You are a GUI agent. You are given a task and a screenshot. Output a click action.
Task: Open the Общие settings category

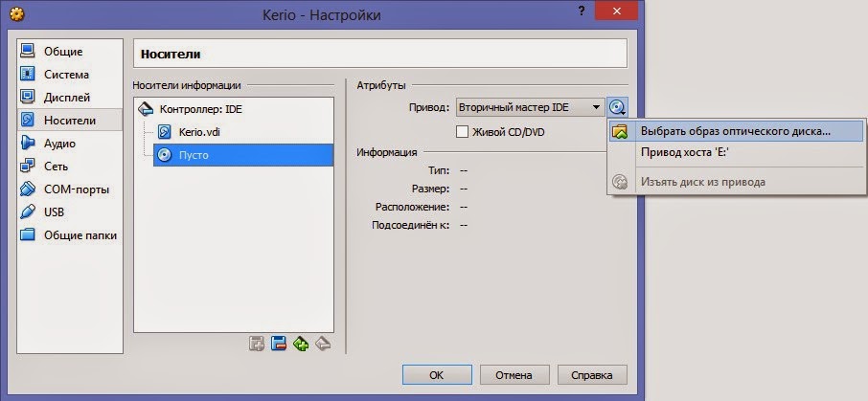70,52
